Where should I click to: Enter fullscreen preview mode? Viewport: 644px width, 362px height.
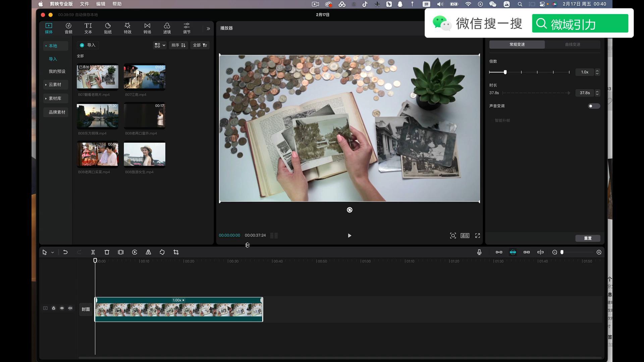click(478, 236)
